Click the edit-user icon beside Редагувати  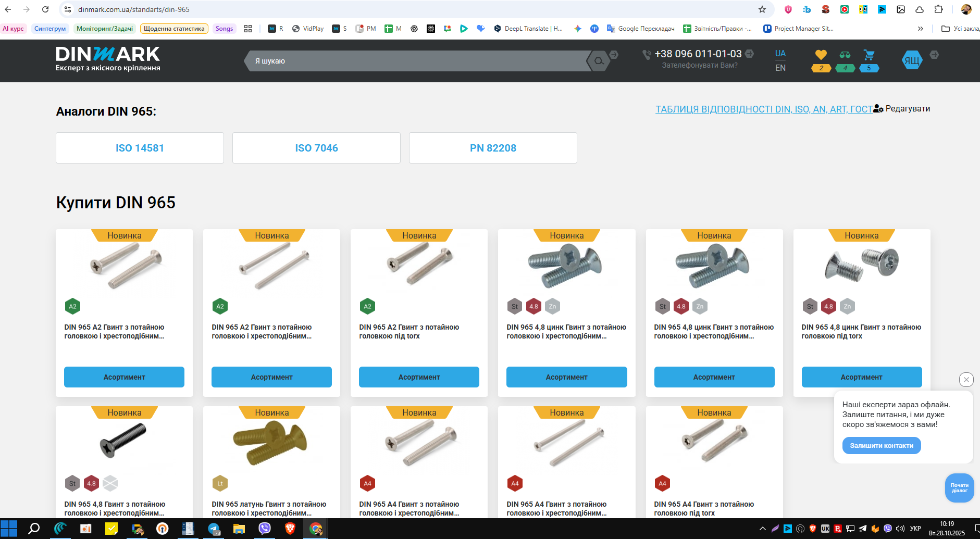click(878, 108)
